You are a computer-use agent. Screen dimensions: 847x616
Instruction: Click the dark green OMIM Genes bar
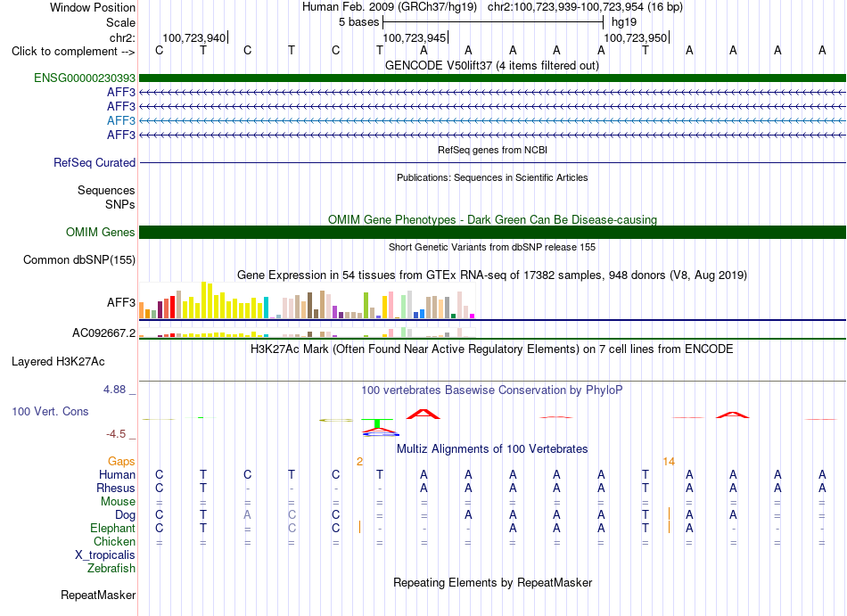tap(492, 232)
